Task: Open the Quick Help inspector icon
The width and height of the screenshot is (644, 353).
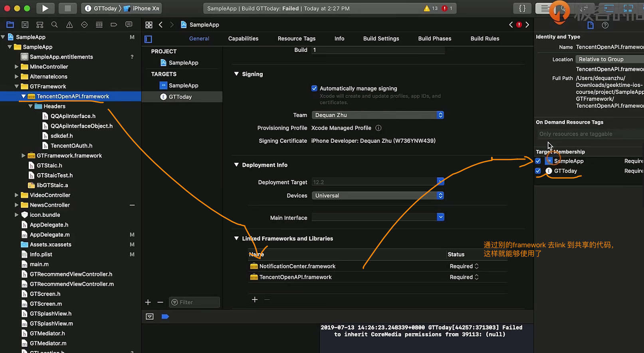Action: (605, 25)
